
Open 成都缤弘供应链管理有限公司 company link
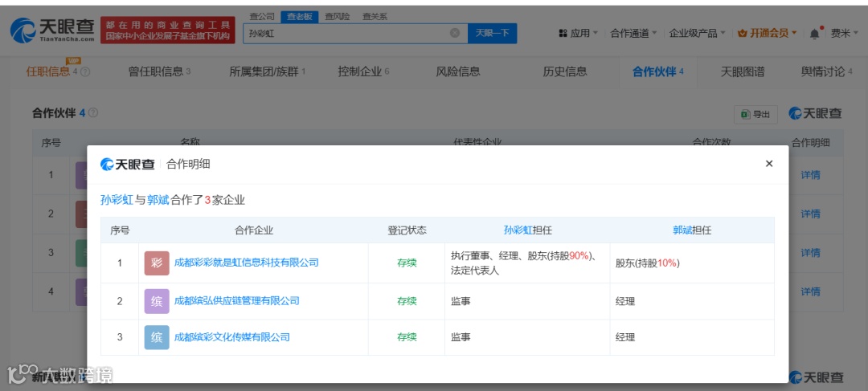[237, 301]
